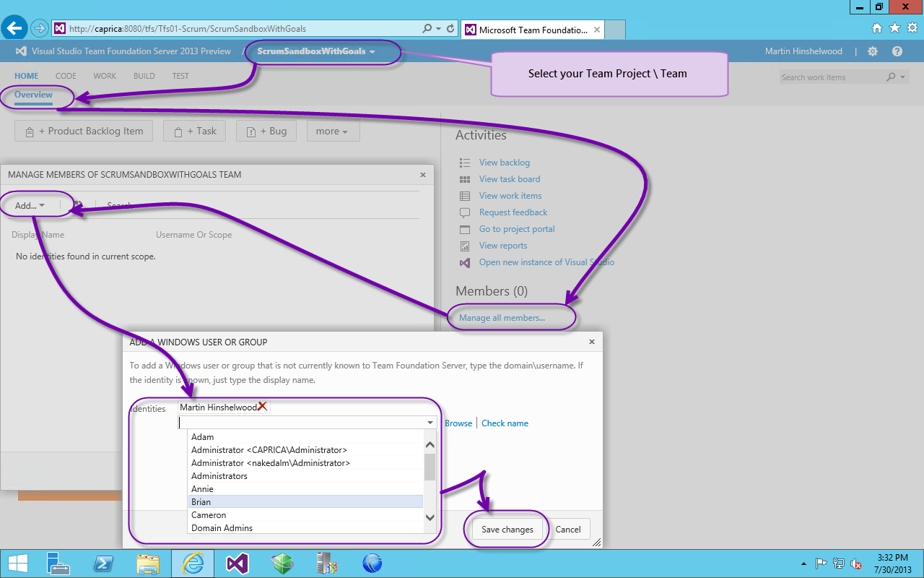Expand the work item search options arrow

pos(902,77)
